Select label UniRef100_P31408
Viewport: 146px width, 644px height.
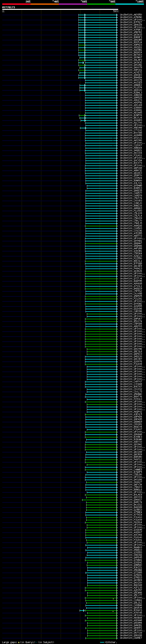coord(131,364)
